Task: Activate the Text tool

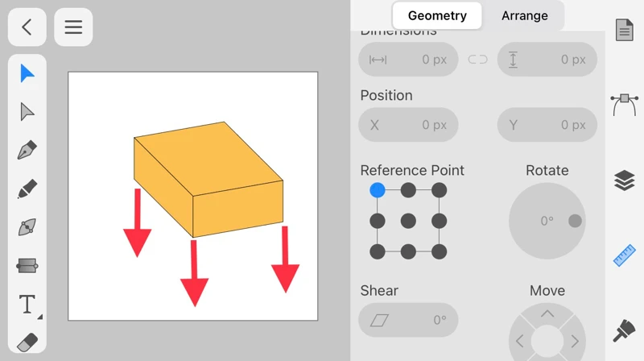Action: (27, 304)
